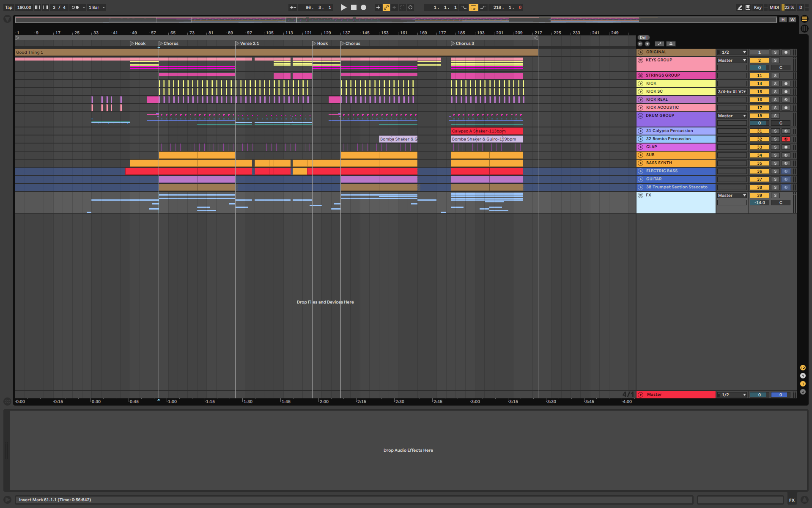Click the tempo field showing 190.00

(x=24, y=7)
